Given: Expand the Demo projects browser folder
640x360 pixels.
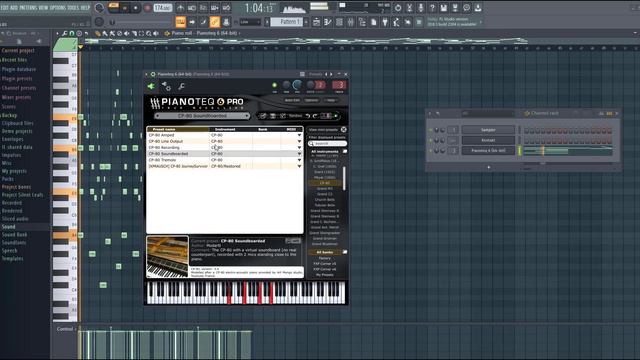Looking at the screenshot, I should coord(17,131).
